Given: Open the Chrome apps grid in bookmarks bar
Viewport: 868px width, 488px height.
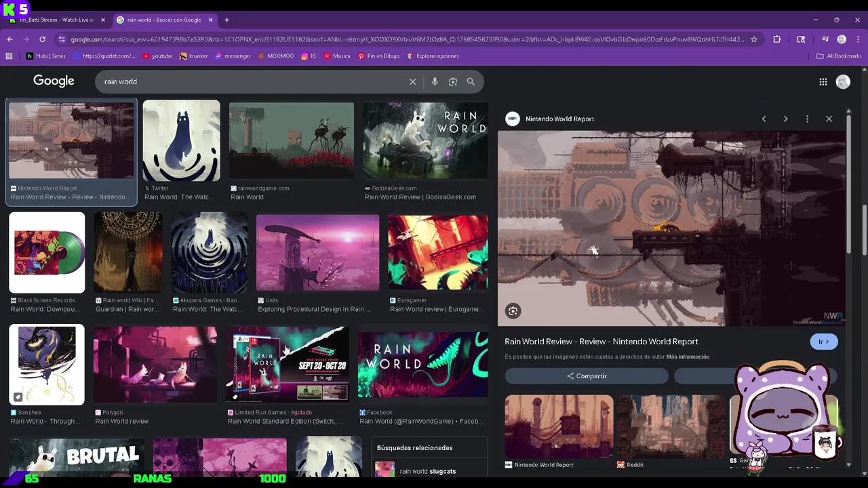Looking at the screenshot, I should [x=9, y=56].
